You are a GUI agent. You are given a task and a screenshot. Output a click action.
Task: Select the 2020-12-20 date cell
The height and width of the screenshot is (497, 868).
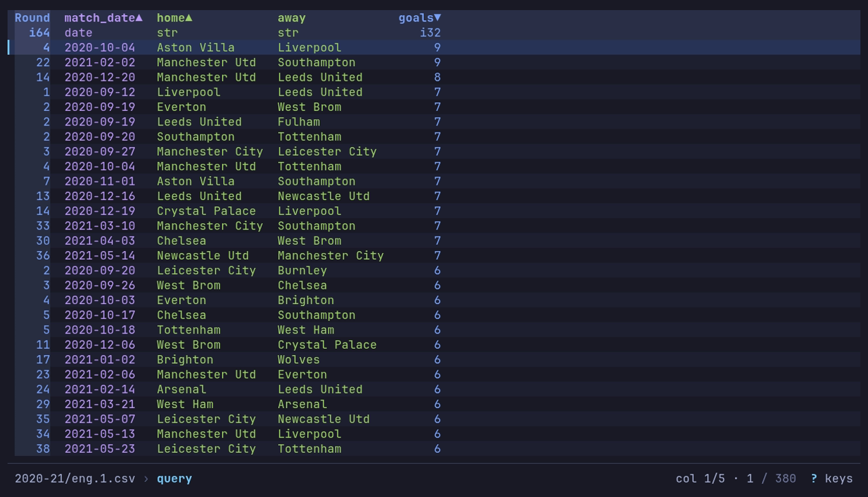click(100, 78)
